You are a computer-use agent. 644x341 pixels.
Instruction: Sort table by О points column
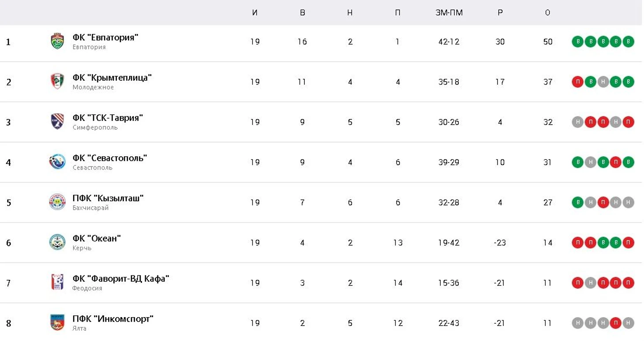point(547,13)
